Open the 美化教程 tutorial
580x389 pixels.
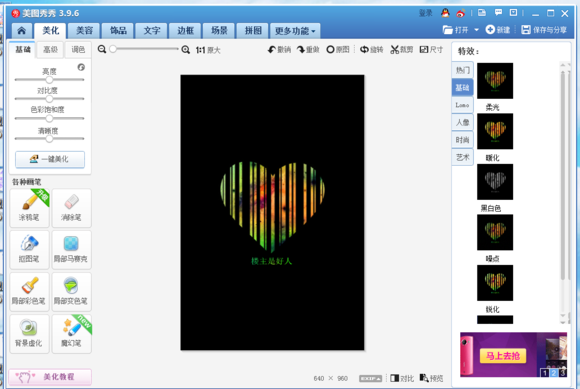[50, 377]
